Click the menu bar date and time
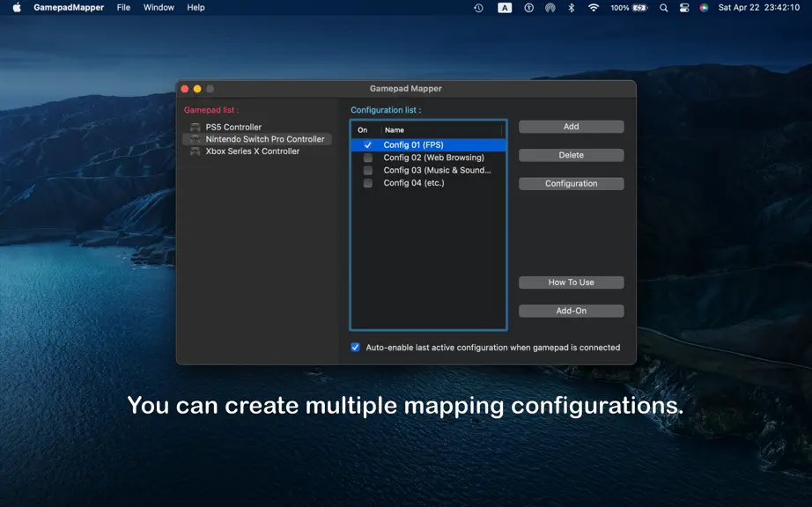 tap(758, 8)
